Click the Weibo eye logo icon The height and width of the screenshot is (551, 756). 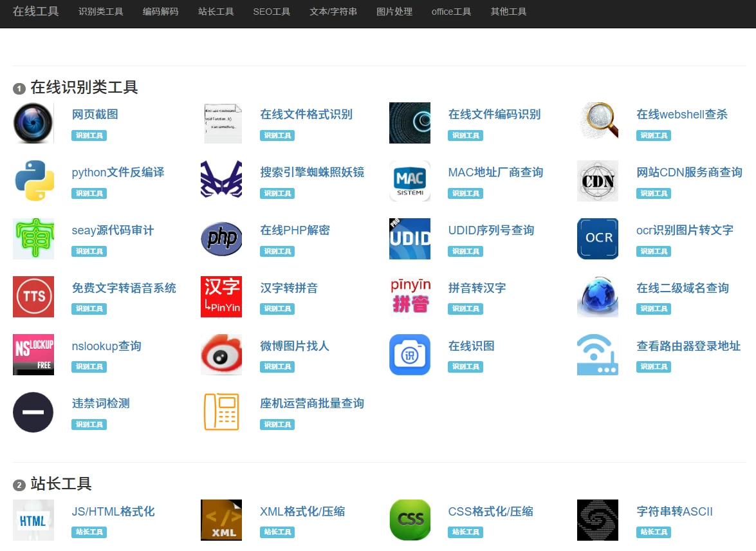point(221,355)
